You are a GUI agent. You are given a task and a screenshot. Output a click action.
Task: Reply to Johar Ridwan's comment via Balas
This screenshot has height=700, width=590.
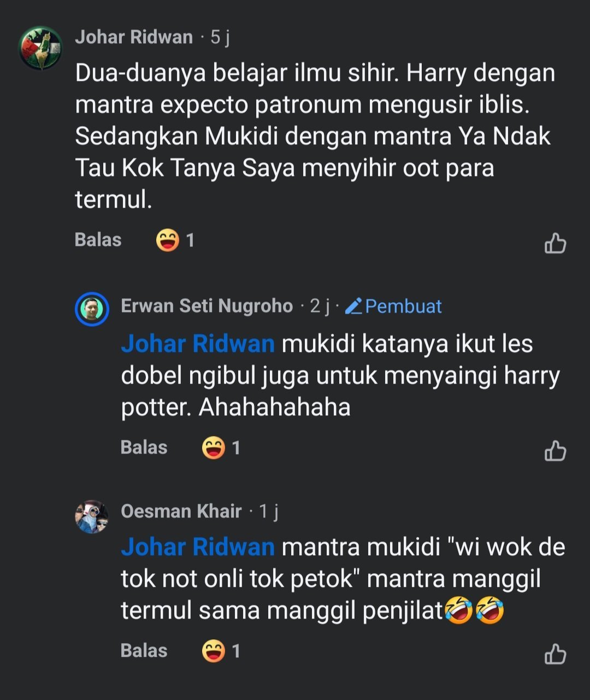[98, 240]
